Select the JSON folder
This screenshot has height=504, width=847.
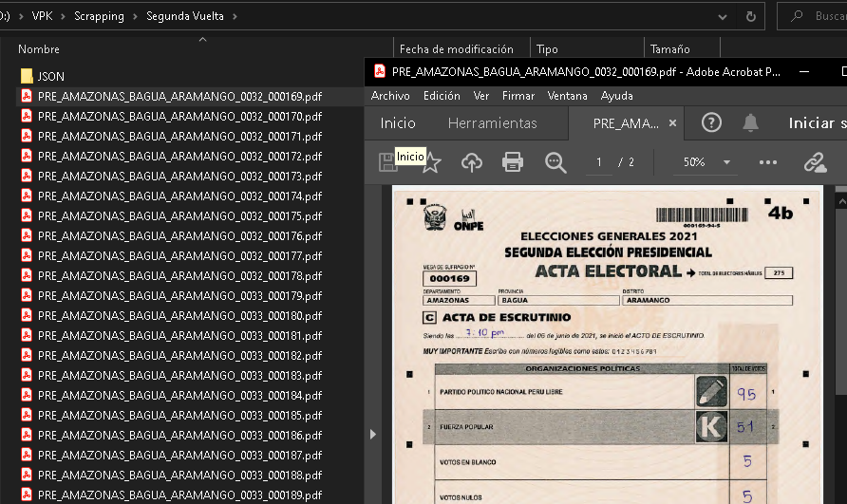pos(50,76)
